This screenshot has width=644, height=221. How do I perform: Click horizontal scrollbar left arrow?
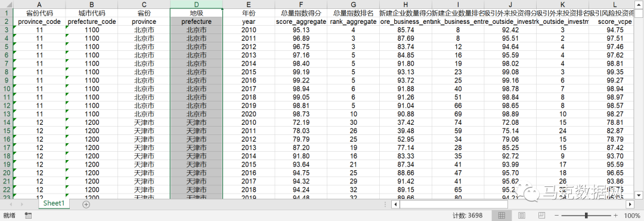coord(396,204)
